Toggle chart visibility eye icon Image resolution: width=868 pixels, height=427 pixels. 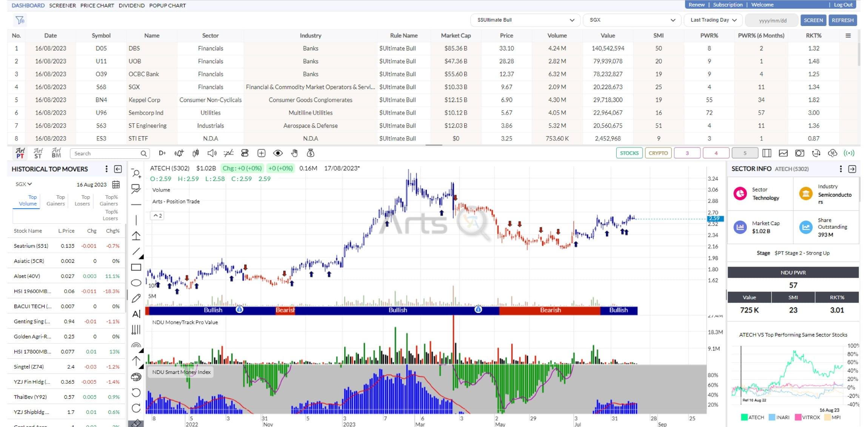[x=278, y=153]
